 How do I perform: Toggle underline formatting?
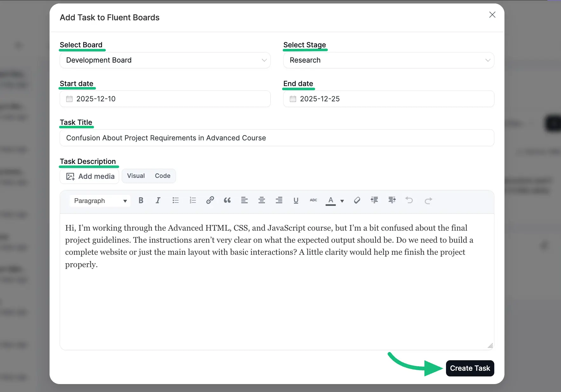click(296, 200)
